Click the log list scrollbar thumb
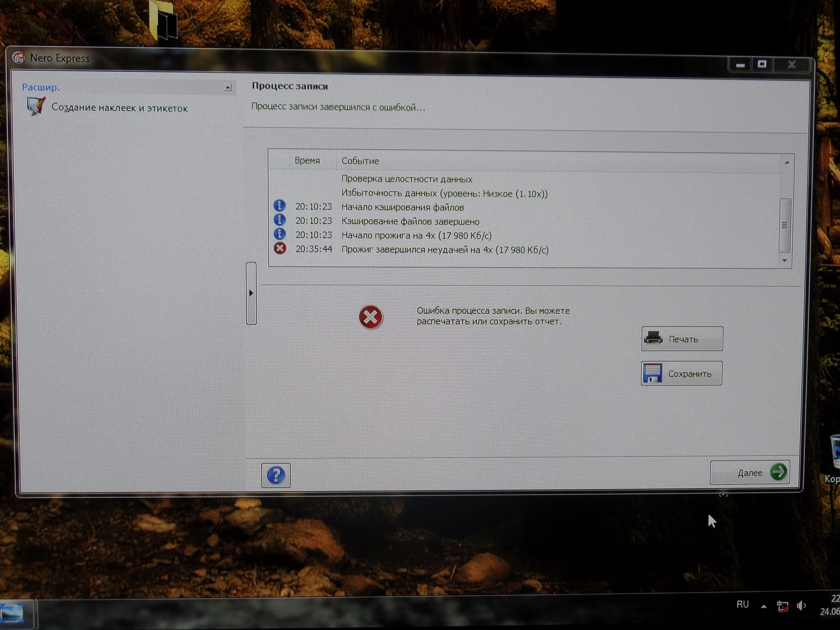840x630 pixels. click(785, 225)
